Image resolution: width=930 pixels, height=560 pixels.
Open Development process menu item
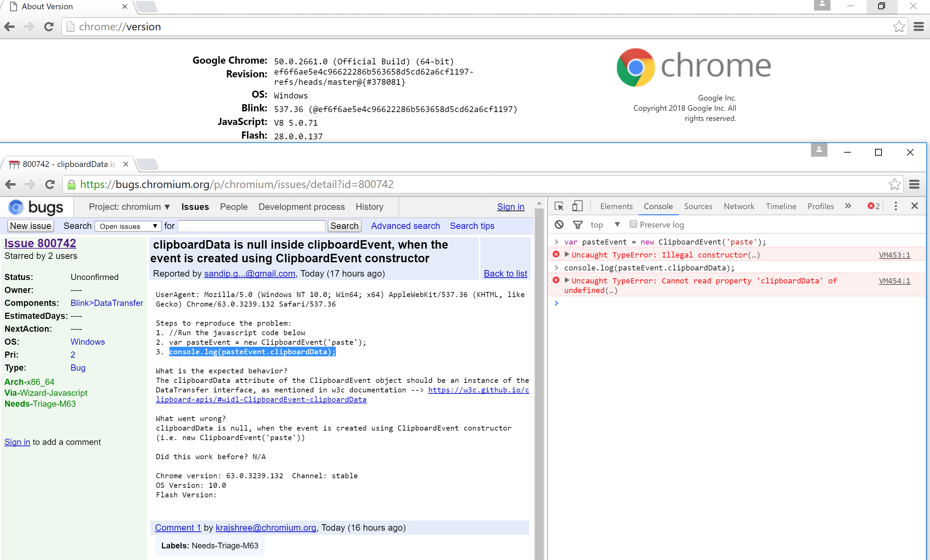click(302, 207)
